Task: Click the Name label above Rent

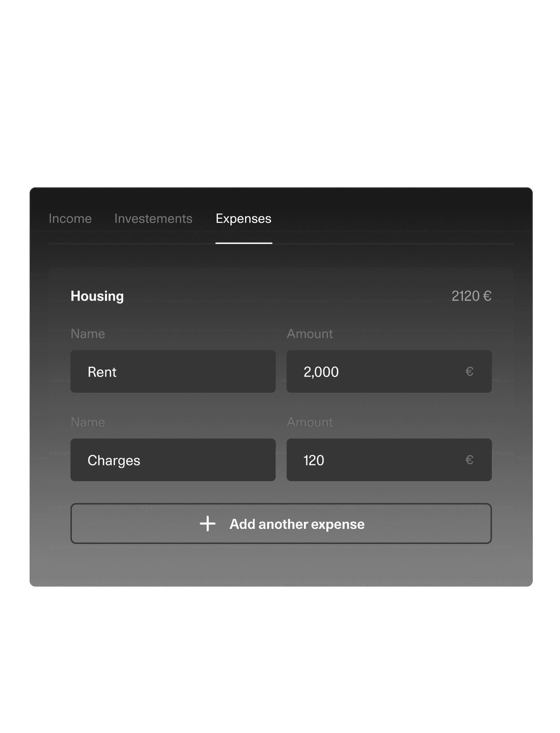Action: 88,334
